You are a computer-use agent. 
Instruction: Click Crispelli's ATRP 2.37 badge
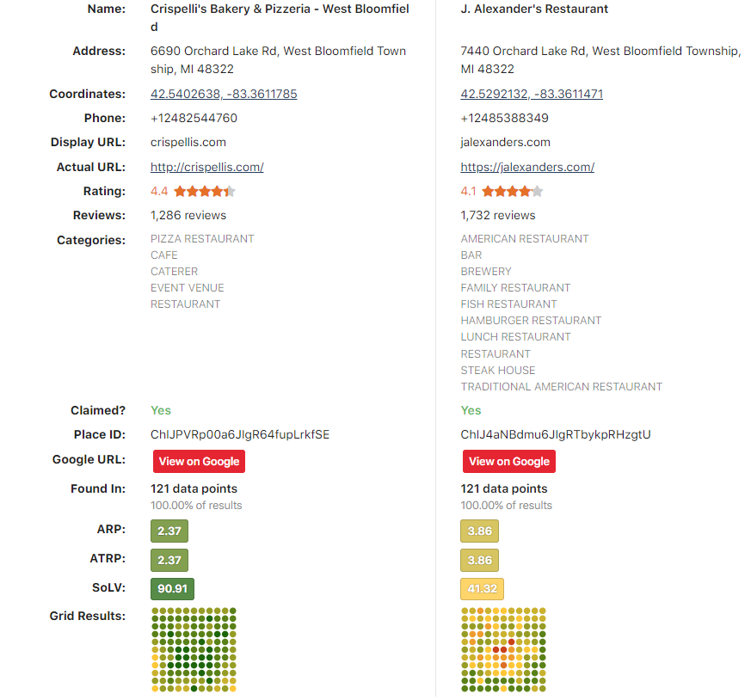[169, 560]
